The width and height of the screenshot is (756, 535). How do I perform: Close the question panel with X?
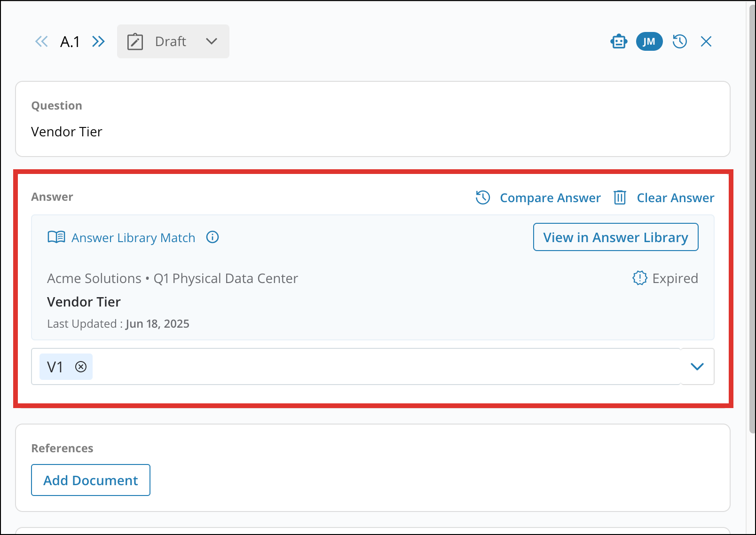pos(706,41)
